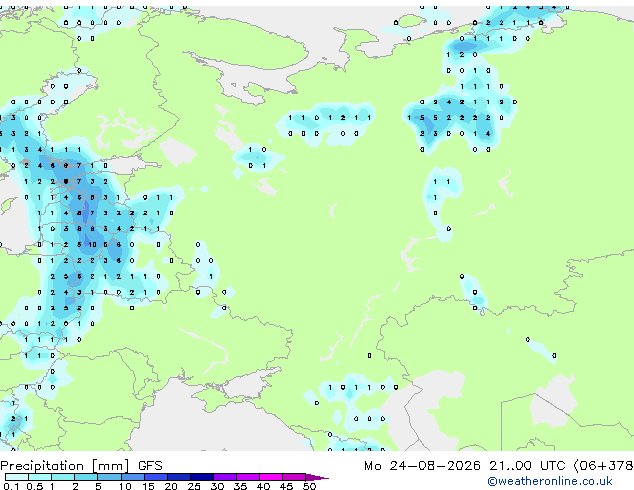The image size is (634, 490).
Task: Click the 45–50 mm legend swatch
Action: click(294, 477)
